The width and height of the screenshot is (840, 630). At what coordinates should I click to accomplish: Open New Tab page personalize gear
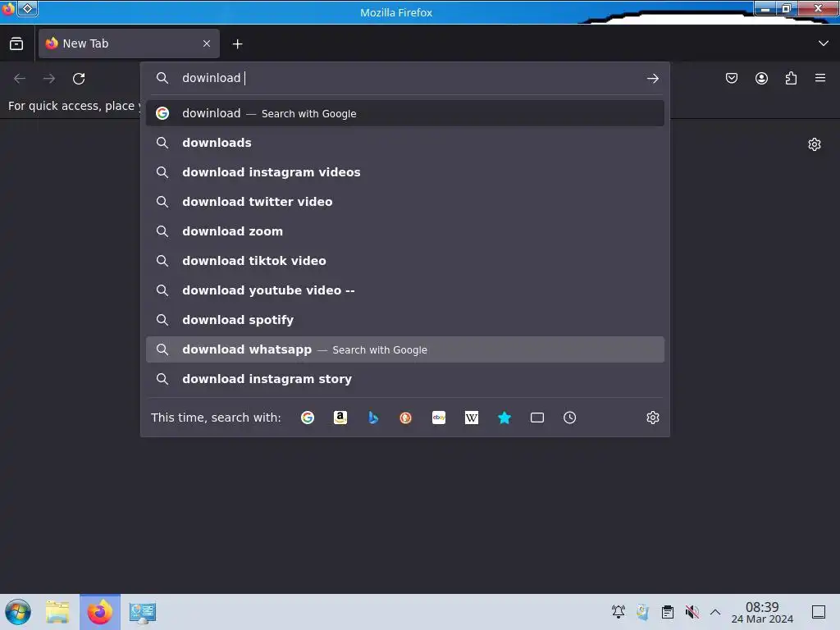point(815,144)
